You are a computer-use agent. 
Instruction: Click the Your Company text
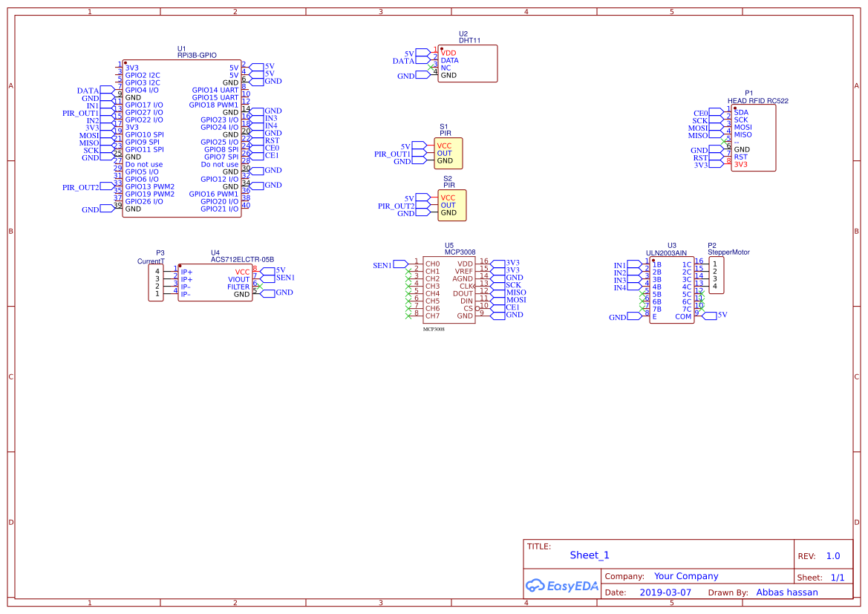click(685, 576)
